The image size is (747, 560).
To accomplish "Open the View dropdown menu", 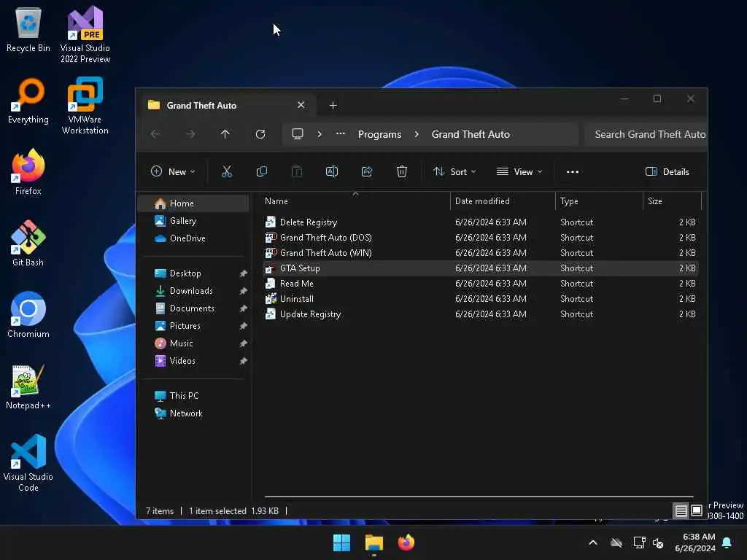I will [519, 172].
